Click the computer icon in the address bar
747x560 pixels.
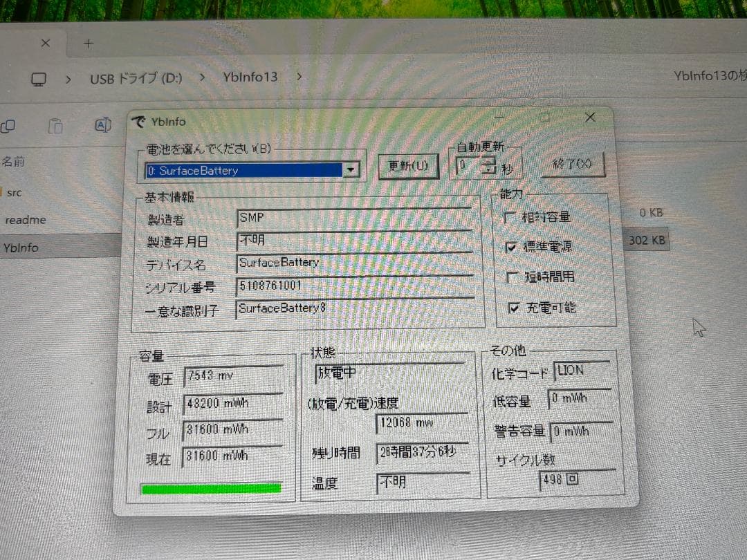(x=37, y=77)
